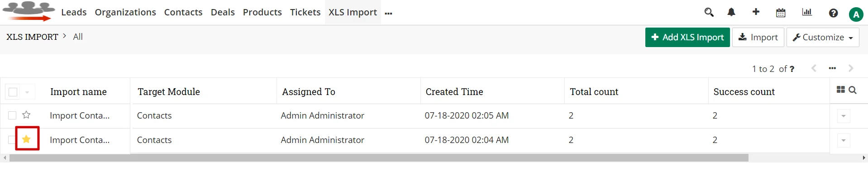Open the calendar icon
This screenshot has width=868, height=181.
(x=781, y=13)
